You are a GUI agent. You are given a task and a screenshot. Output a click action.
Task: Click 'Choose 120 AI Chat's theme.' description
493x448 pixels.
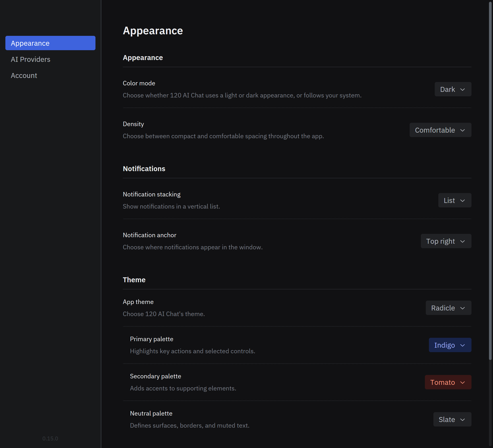pos(164,314)
